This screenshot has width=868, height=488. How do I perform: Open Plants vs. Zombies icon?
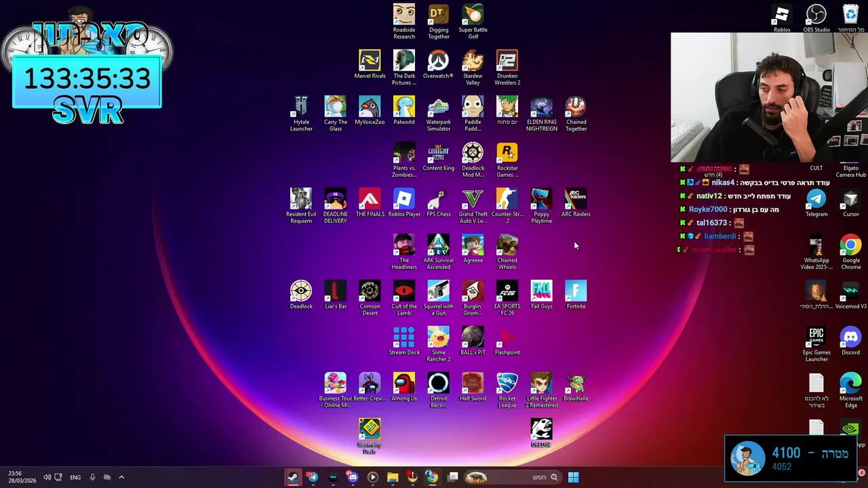click(x=404, y=159)
